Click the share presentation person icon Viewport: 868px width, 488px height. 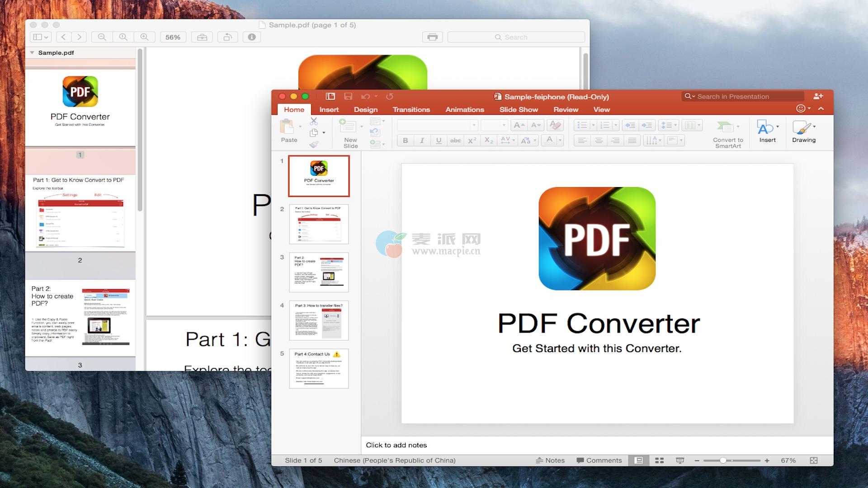pos(818,96)
